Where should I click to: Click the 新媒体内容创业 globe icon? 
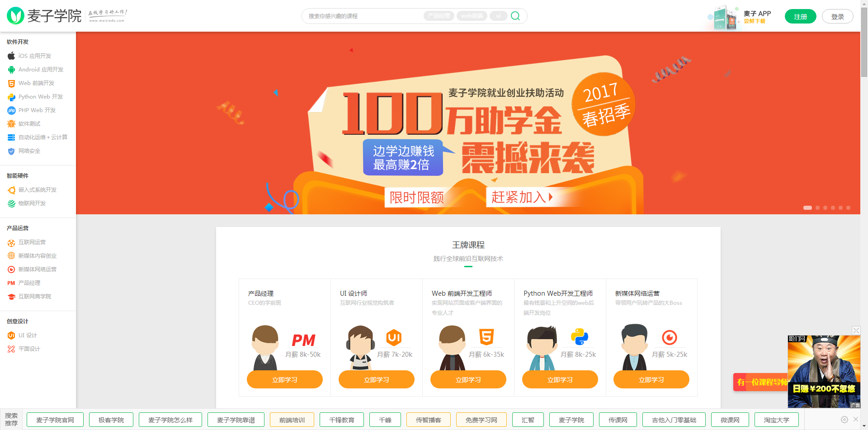click(11, 256)
